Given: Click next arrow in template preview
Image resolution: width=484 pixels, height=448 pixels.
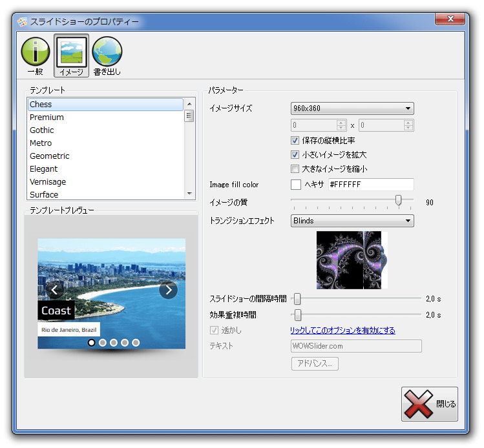Looking at the screenshot, I should point(168,290).
